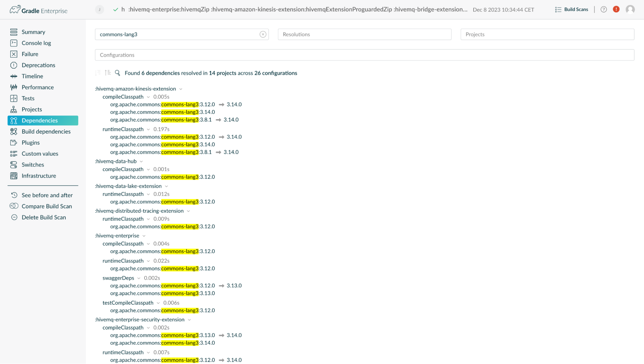Click the red alert notification icon
The height and width of the screenshot is (364, 644).
coord(616,9)
